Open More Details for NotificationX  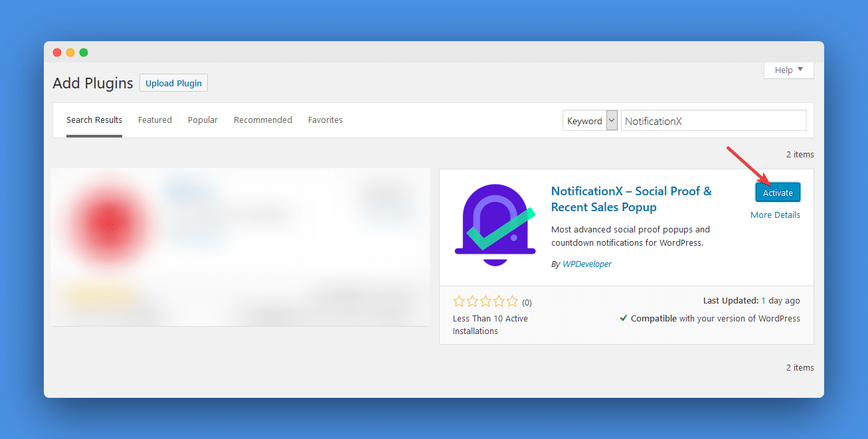(x=775, y=215)
